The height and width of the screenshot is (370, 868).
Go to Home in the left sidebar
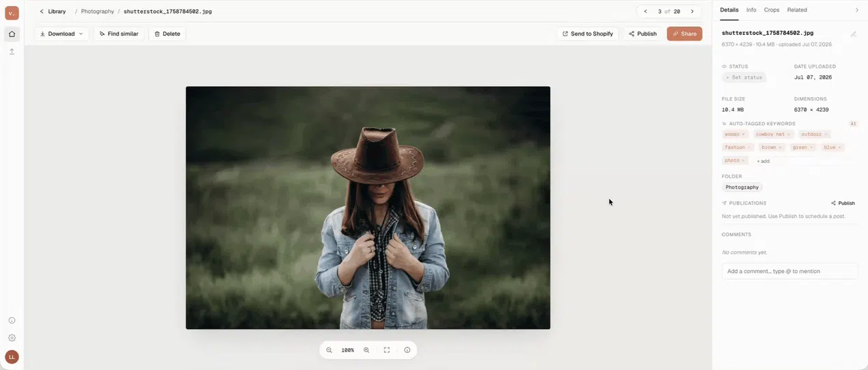(x=12, y=34)
